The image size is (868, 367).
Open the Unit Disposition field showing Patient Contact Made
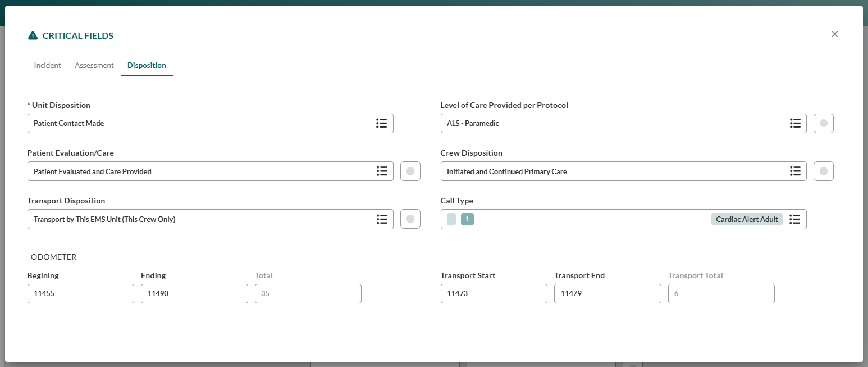click(x=197, y=123)
